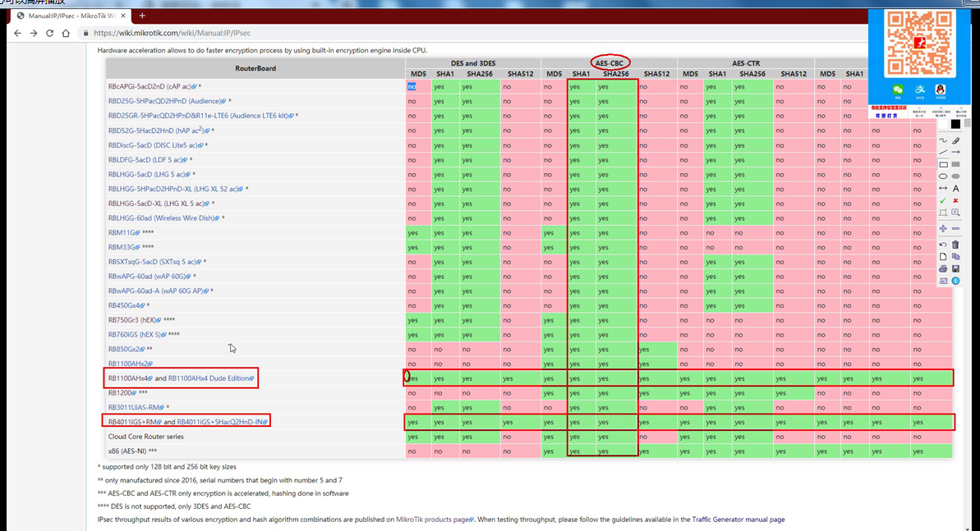Close the Manual:IP/IPsec tab
The height and width of the screenshot is (531, 980).
click(x=123, y=16)
